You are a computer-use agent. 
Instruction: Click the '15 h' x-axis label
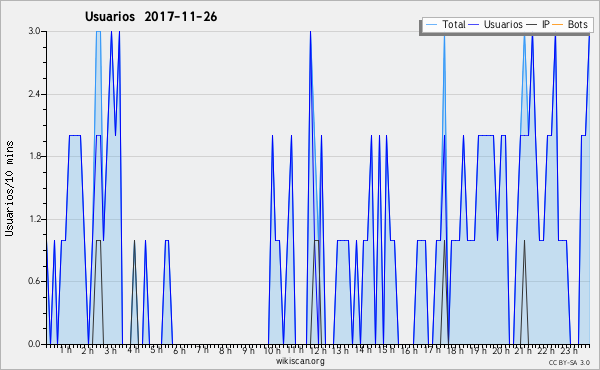[x=386, y=350]
